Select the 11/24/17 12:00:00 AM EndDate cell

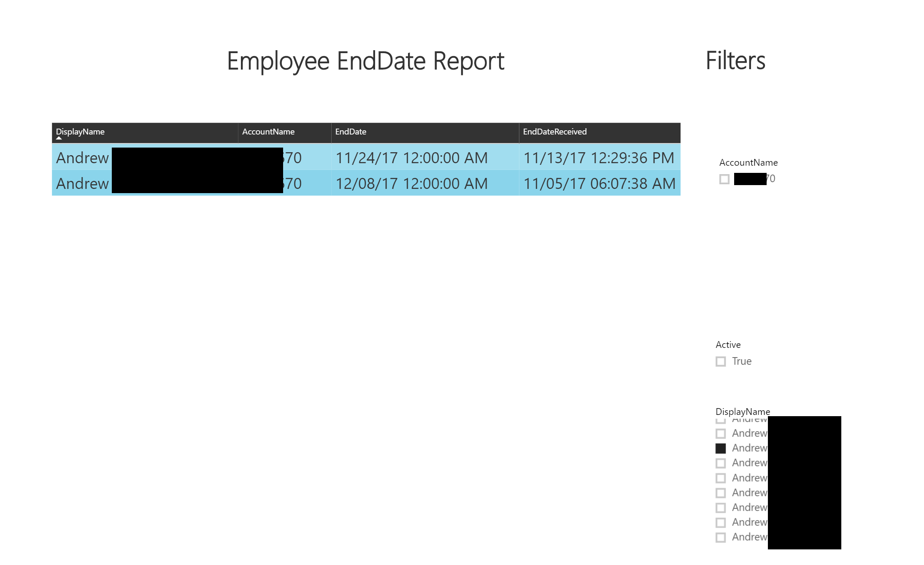click(411, 158)
